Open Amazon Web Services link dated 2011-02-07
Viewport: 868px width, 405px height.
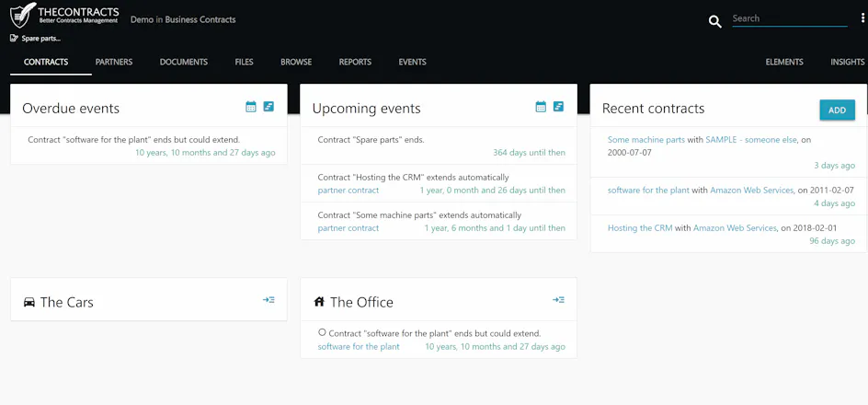click(x=752, y=190)
